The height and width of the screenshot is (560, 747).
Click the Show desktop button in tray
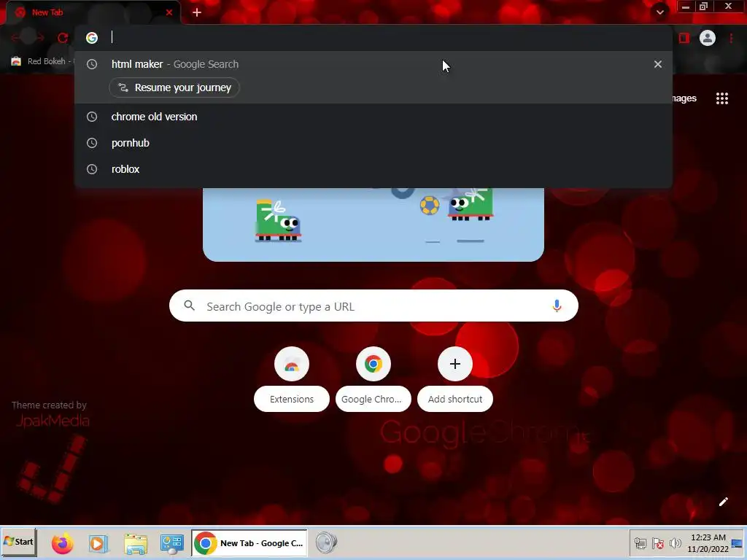(x=738, y=543)
